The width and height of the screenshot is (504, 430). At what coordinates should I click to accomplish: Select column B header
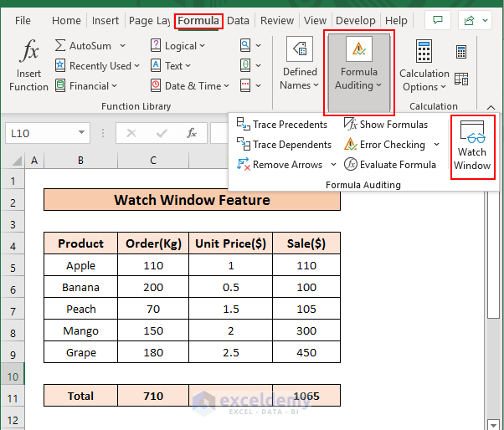(80, 161)
